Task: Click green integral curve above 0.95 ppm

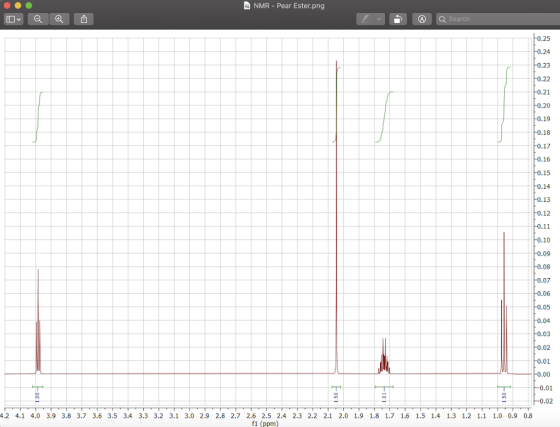Action: (x=504, y=105)
